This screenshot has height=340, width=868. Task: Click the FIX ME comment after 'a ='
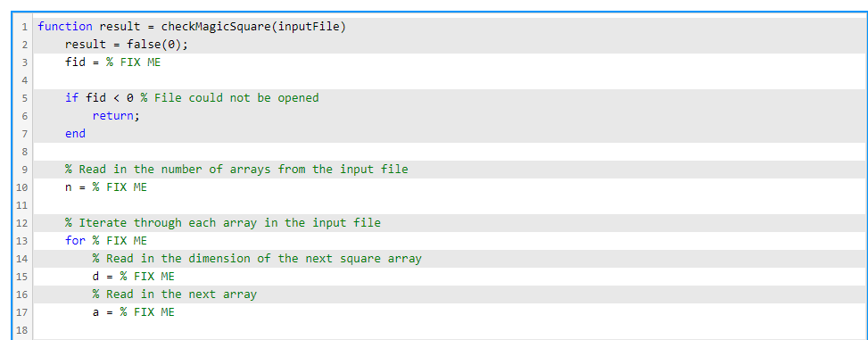coord(147,312)
